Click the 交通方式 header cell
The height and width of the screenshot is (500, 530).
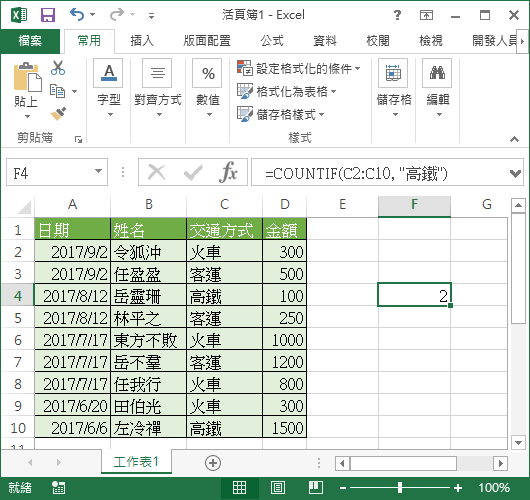pos(224,230)
